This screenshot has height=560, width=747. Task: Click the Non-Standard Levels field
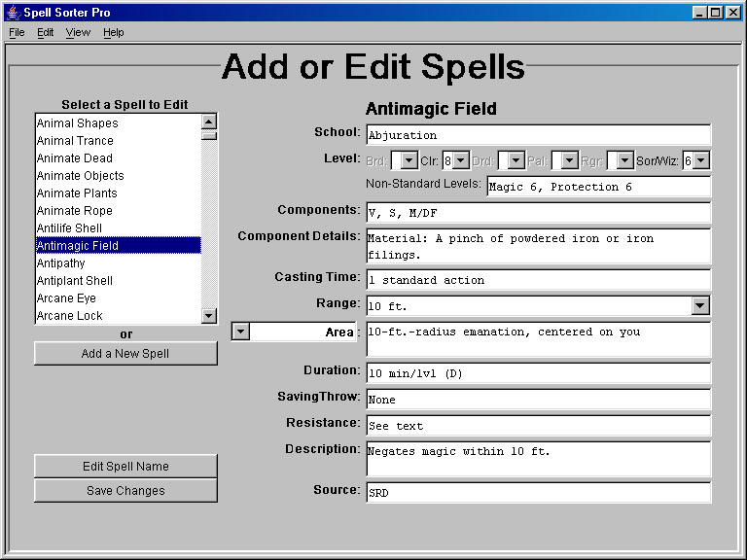pos(599,187)
